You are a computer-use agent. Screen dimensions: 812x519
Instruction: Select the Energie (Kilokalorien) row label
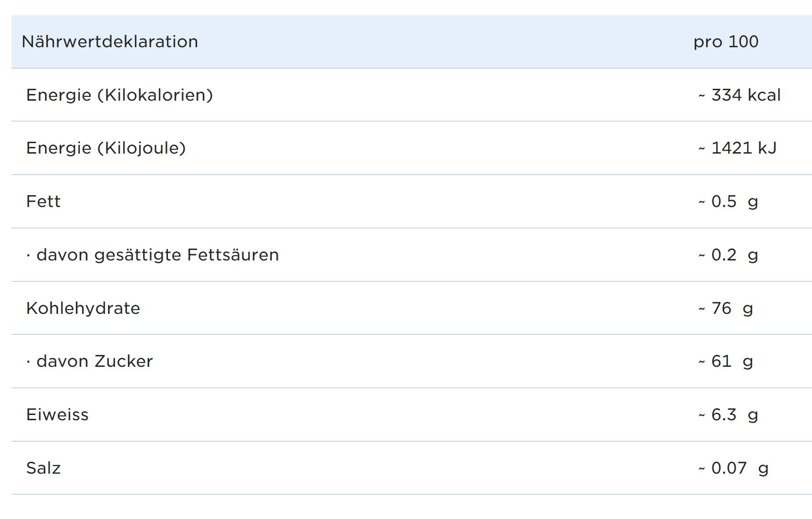tap(119, 95)
